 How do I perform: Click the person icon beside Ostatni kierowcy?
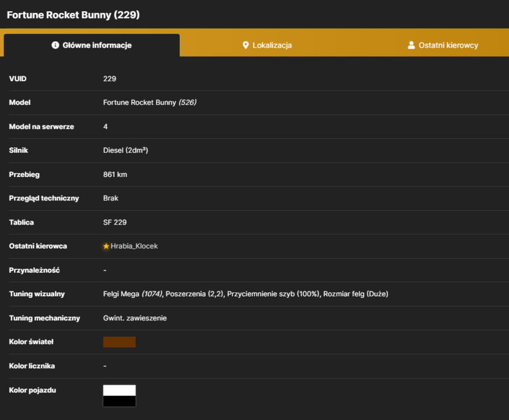click(411, 45)
